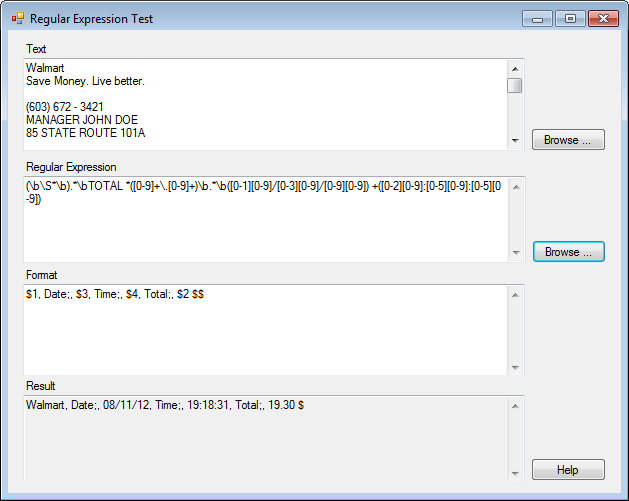This screenshot has width=629, height=501.
Task: Click the scroll thumb in the Text box
Action: [x=515, y=85]
